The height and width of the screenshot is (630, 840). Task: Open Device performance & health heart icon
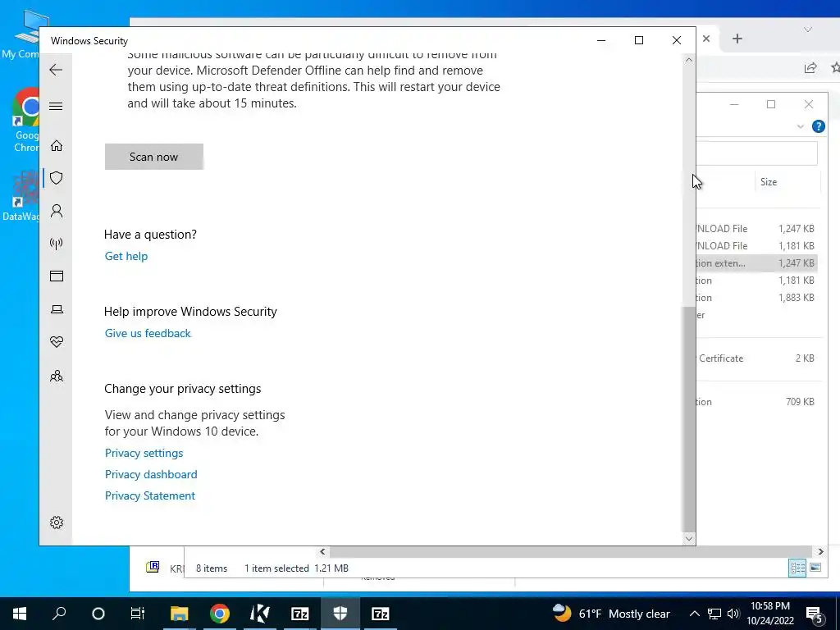pyautogui.click(x=57, y=342)
